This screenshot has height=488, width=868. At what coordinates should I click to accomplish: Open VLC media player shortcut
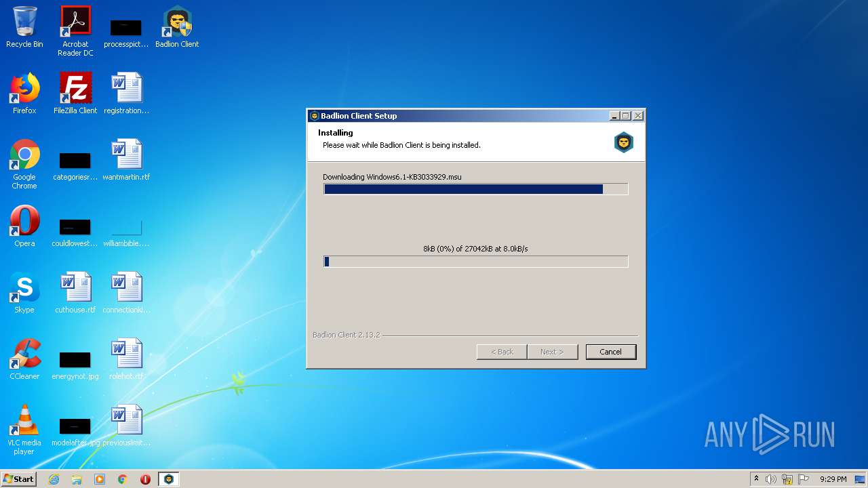tap(24, 430)
